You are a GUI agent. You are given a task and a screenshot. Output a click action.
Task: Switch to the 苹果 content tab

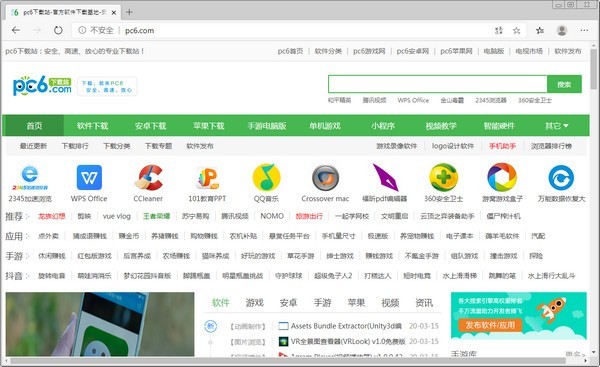[356, 303]
